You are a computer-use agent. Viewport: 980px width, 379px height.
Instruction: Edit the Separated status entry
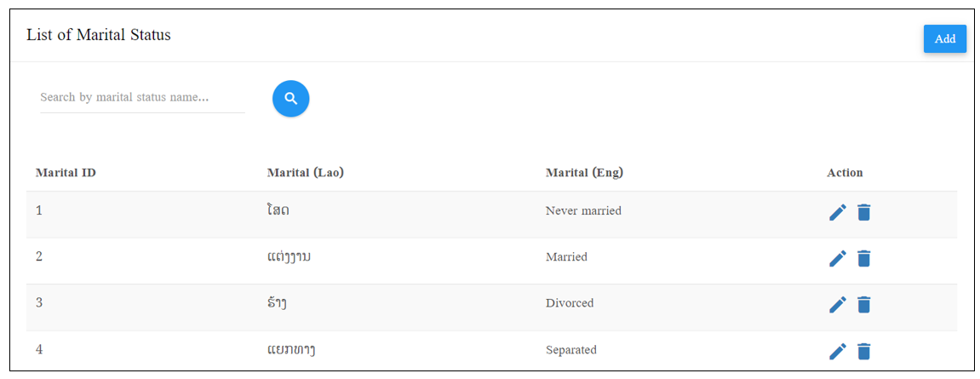coord(838,352)
